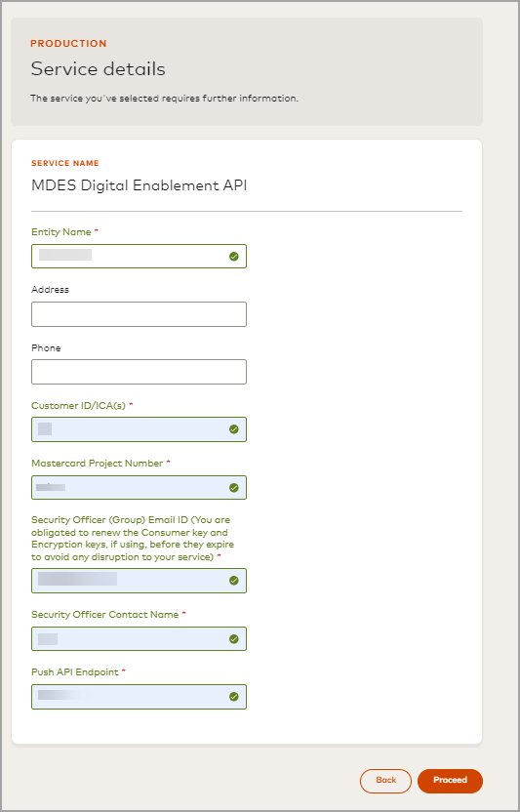
Task: Click the checkmark in Security Officer Email ID field
Action: [x=234, y=581]
